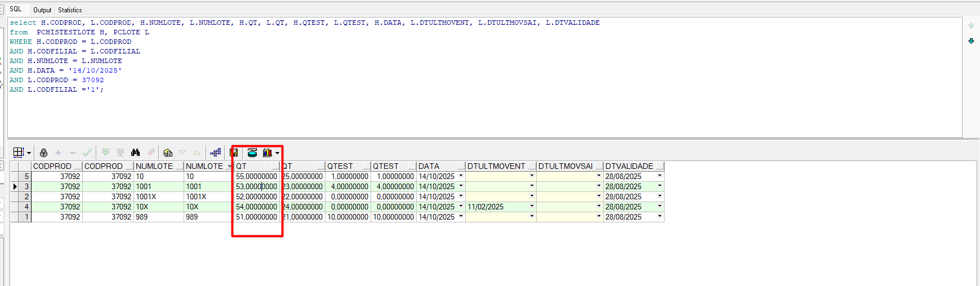
Task: Click the sorted NUMLOTE header arrow
Action: (230, 167)
